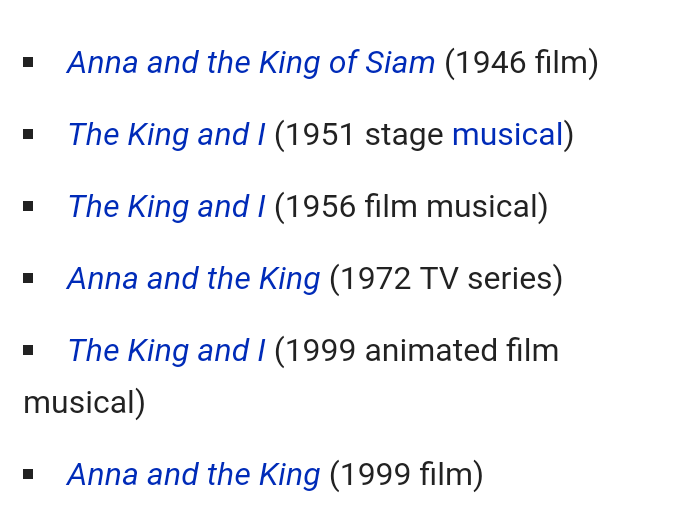The width and height of the screenshot is (684, 519).
Task: Click the '(1951 stage' text
Action: tap(359, 135)
